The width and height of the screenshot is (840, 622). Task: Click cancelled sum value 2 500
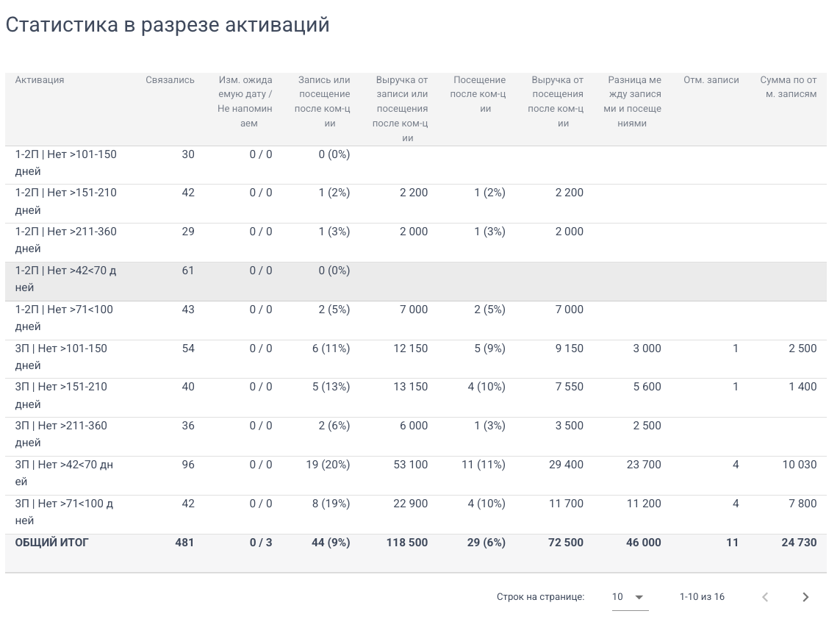click(x=803, y=348)
